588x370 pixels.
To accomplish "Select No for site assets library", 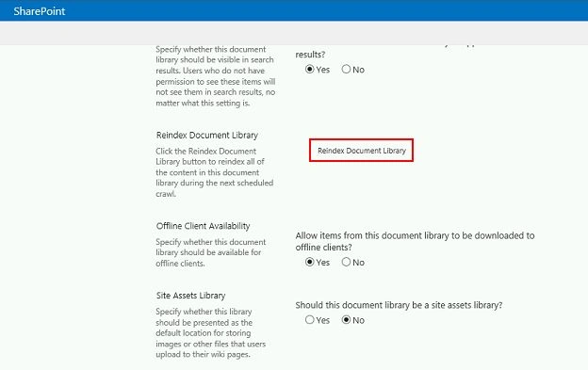I will pos(346,320).
